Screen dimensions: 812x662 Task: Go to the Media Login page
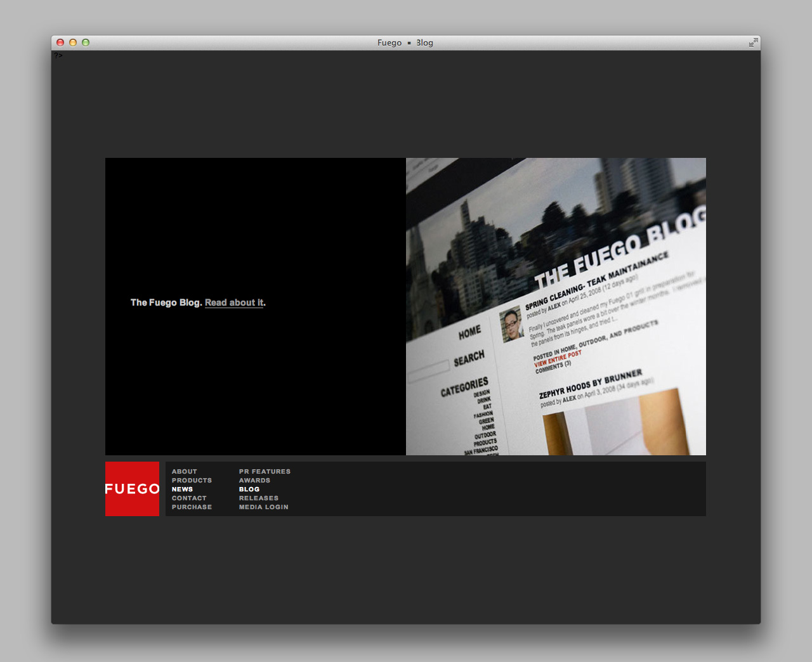(x=264, y=507)
